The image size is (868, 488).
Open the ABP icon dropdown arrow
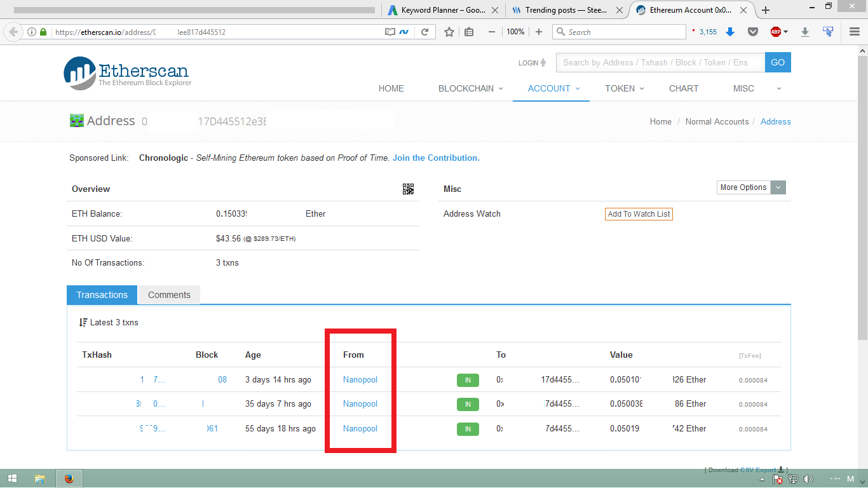click(x=785, y=32)
